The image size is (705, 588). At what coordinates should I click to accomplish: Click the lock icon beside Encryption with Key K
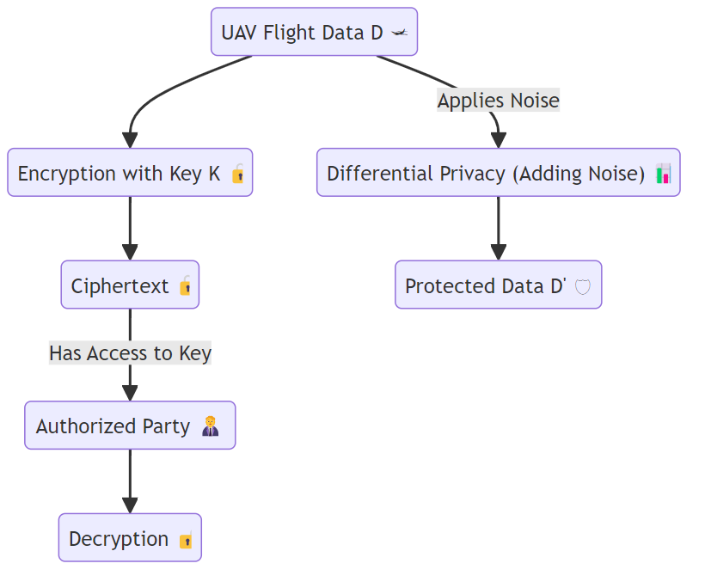238,175
